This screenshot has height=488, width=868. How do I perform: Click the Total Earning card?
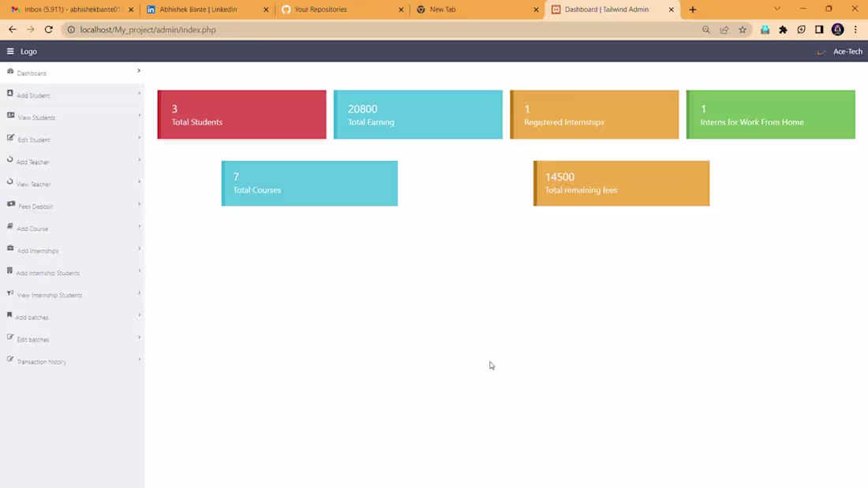[x=418, y=114]
